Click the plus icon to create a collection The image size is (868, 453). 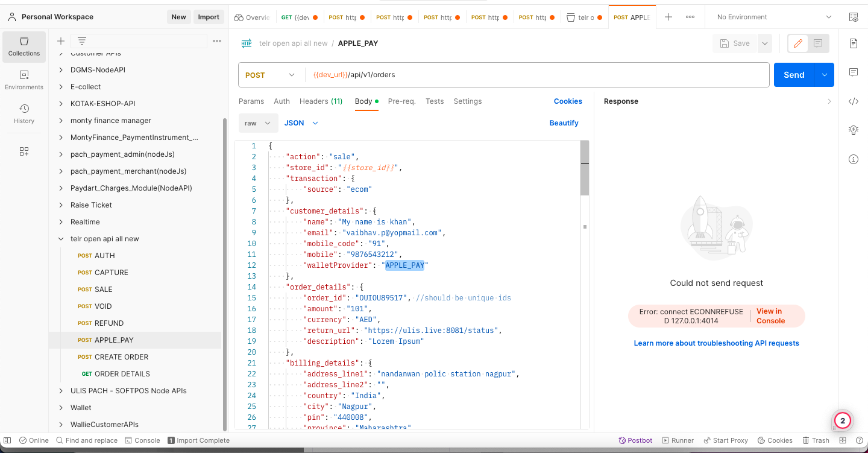(61, 41)
